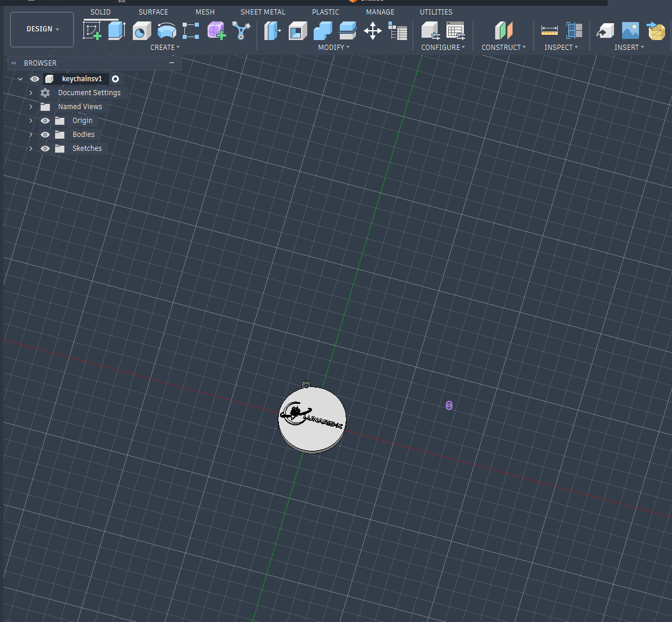Toggle visibility eye for keychainsv1
The image size is (672, 622).
(35, 79)
